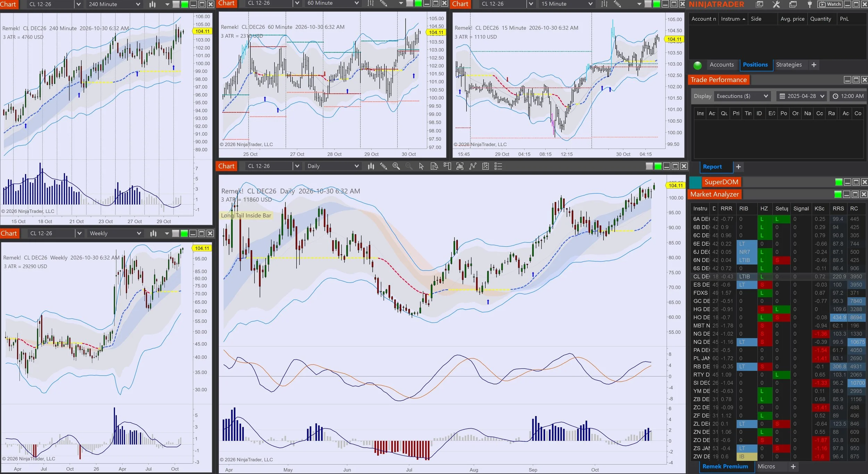Expand CL 12-26 instrument dropdown on 15 Minute chart

(531, 4)
